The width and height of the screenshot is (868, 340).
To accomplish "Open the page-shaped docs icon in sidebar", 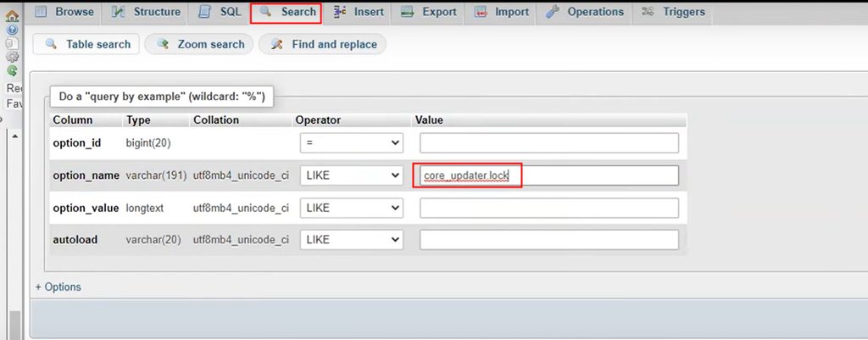I will [12, 42].
